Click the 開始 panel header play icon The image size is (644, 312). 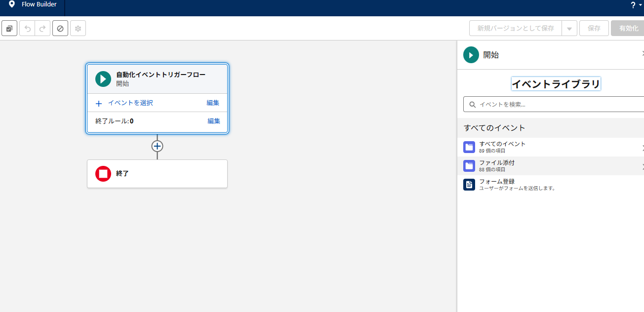click(471, 55)
